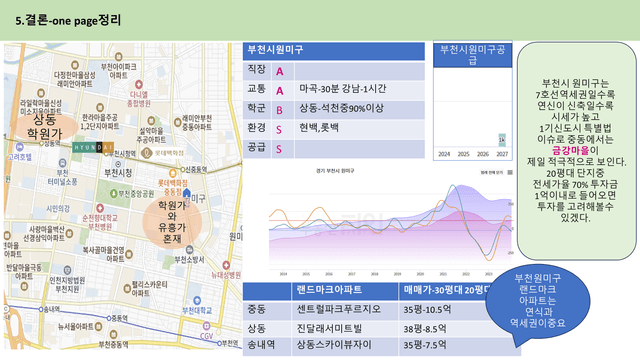The height and width of the screenshot is (360, 640).
Task: Click the 1k supply bar for 2027
Action: [502, 140]
